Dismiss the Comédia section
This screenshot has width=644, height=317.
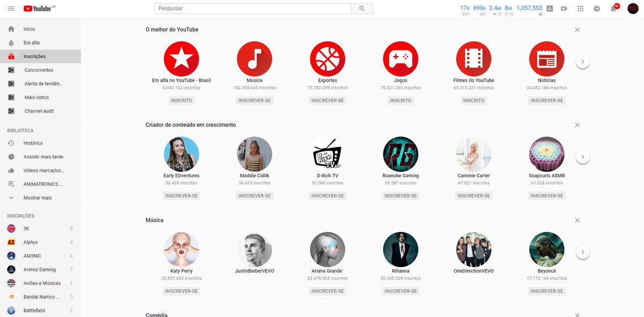[577, 315]
